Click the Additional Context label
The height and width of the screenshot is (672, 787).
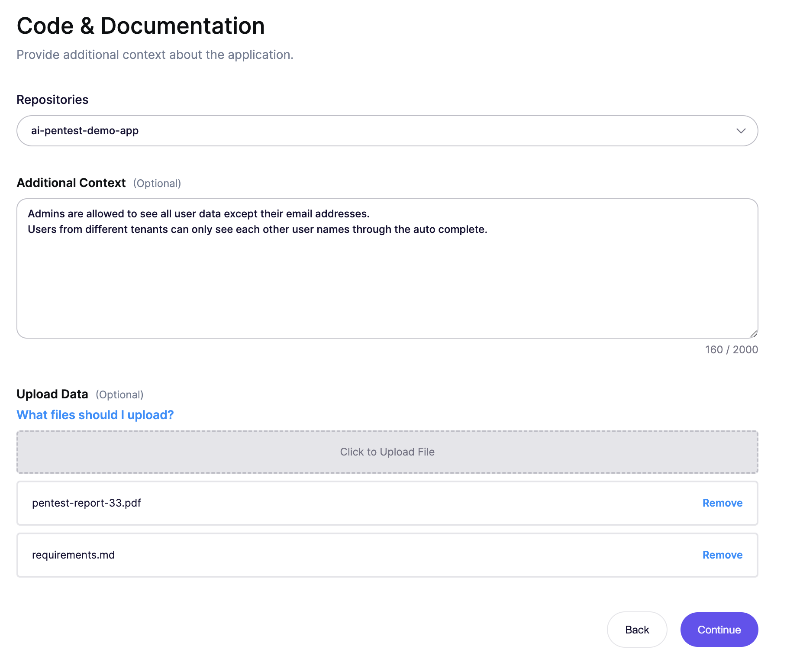(71, 183)
